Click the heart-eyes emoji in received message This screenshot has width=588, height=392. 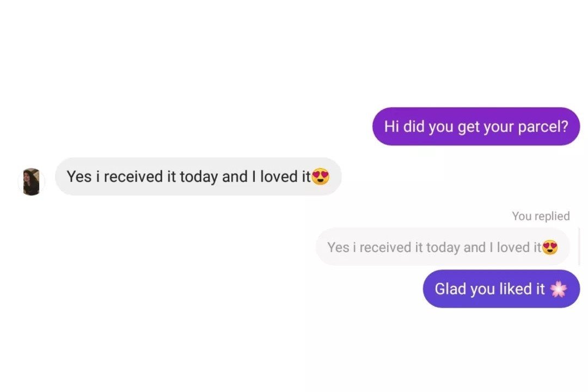321,176
